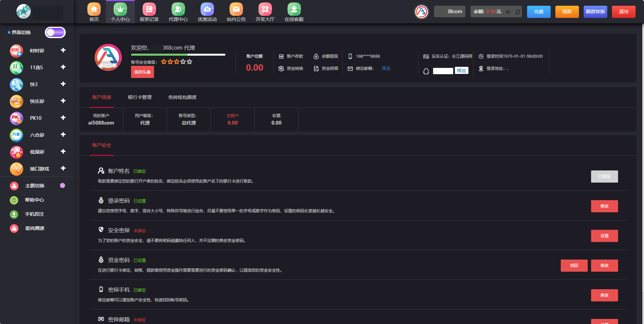
Task: Click the account security level progress bar
Action: pyautogui.click(x=178, y=55)
